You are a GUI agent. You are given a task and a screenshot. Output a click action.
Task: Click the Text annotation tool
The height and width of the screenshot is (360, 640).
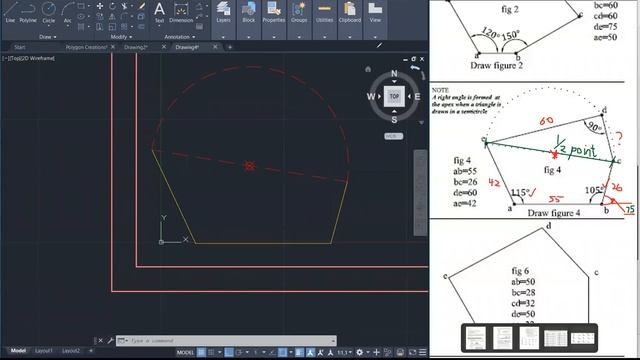tap(159, 12)
